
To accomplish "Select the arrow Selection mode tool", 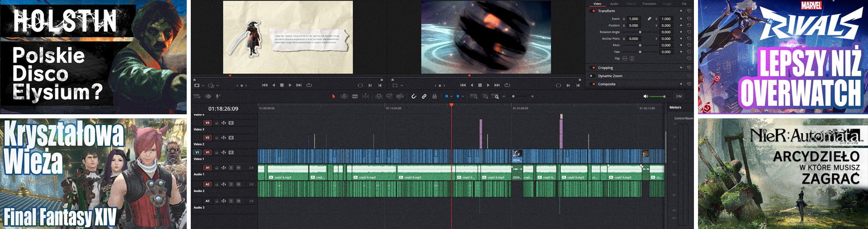I will [334, 96].
